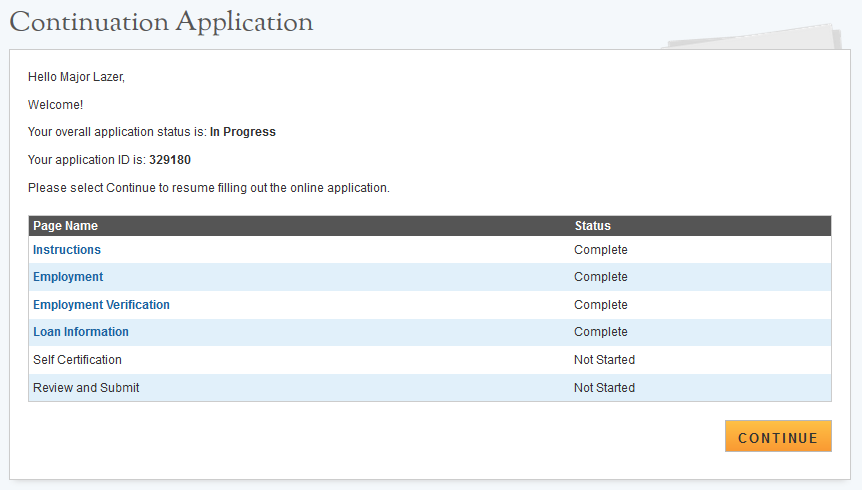
Task: Click the Page Name column header
Action: [x=65, y=226]
